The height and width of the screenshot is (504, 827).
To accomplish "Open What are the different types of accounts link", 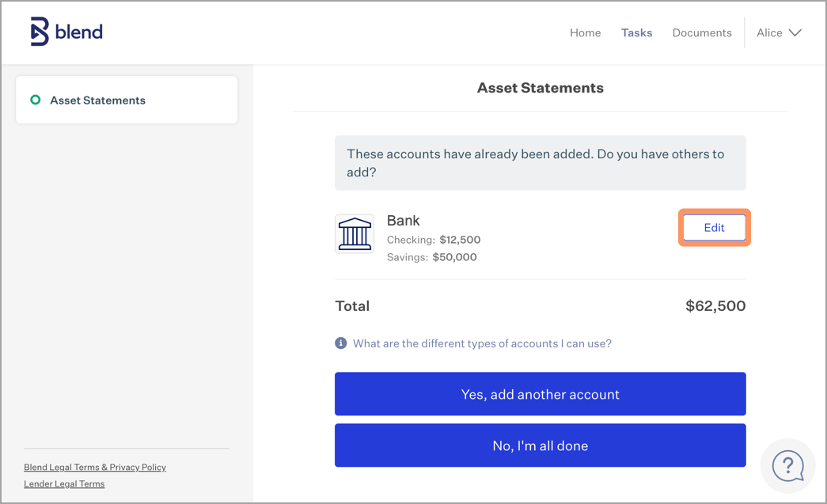I will point(482,343).
